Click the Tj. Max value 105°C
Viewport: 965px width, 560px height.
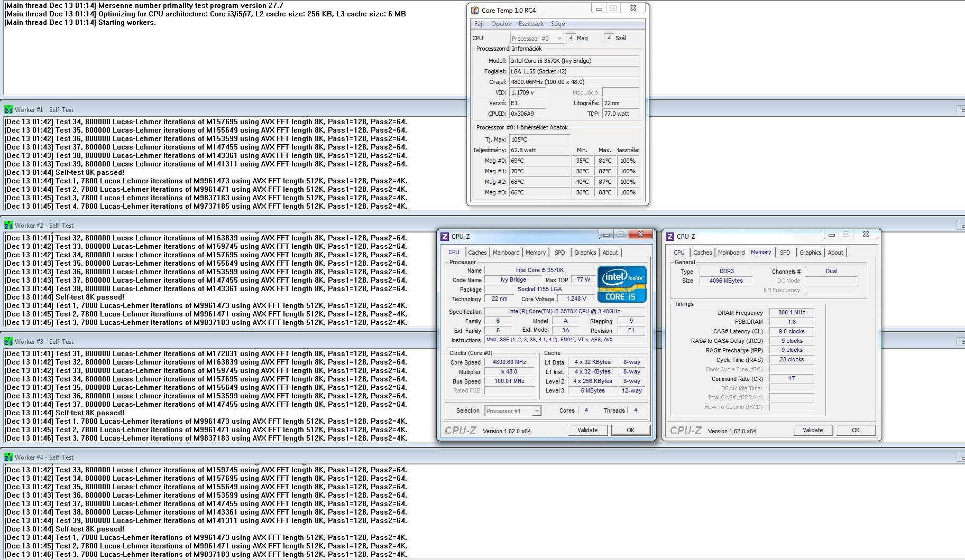(540, 139)
